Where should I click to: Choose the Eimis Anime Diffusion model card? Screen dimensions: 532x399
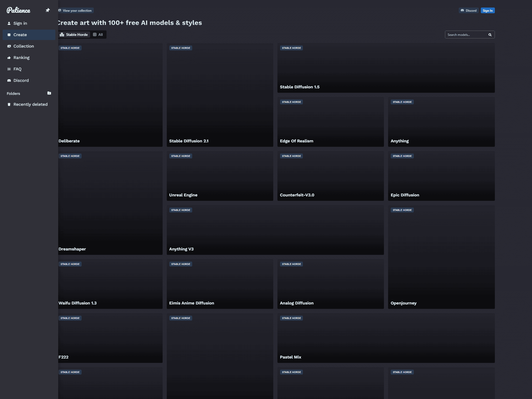[220, 284]
